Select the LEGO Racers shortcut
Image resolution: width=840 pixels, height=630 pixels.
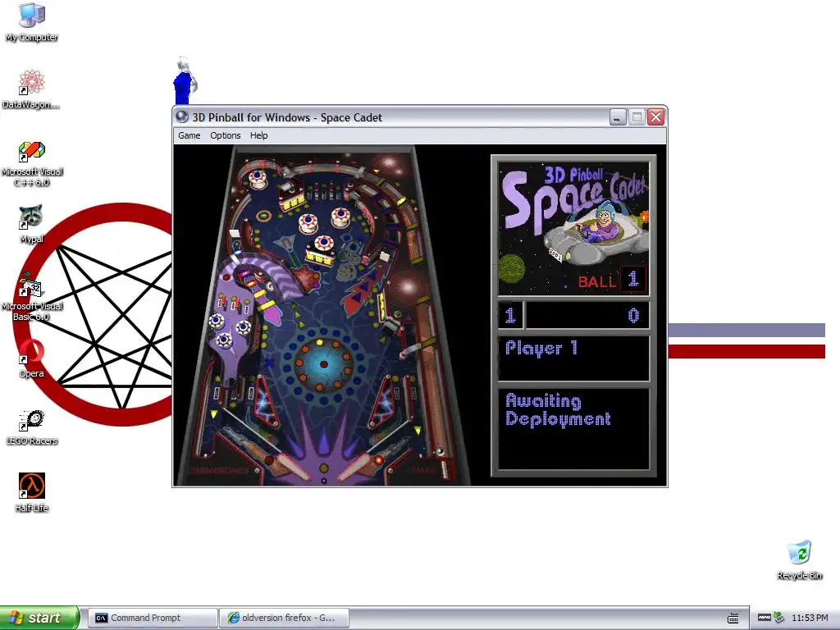tap(32, 427)
